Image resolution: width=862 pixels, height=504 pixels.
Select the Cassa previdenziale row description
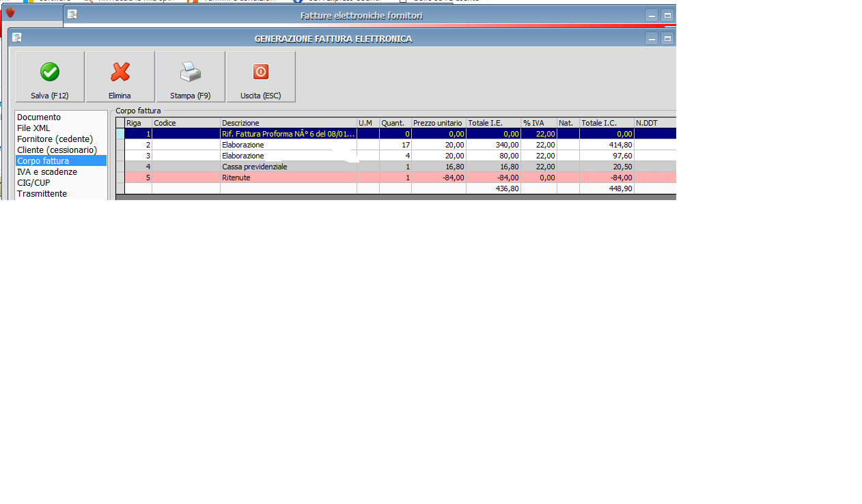pos(288,167)
